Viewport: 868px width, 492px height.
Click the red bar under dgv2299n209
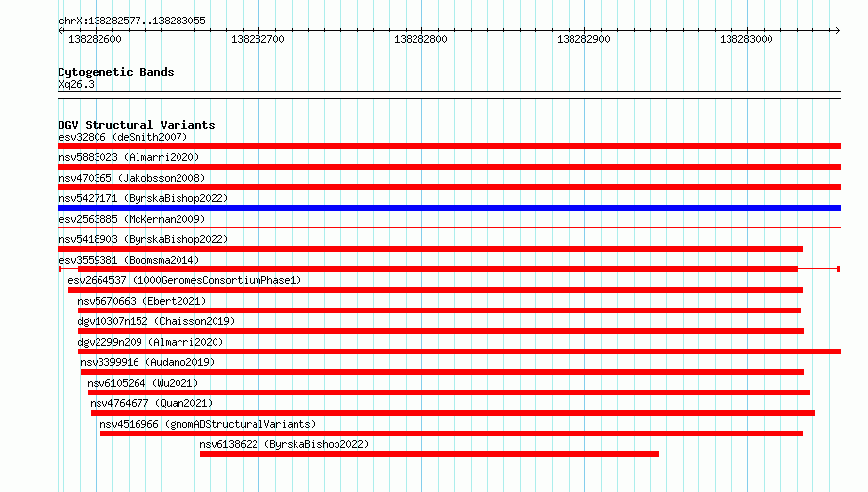(459, 351)
